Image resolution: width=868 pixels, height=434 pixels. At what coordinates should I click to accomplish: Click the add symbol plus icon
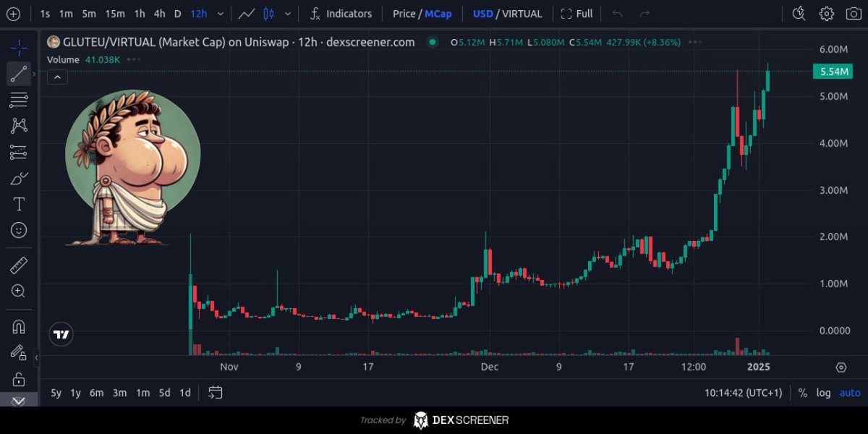pyautogui.click(x=14, y=14)
